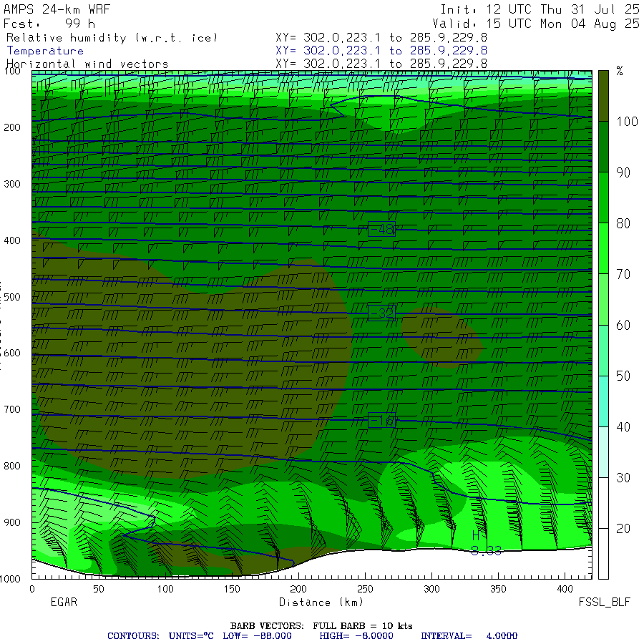
Task: Click the -48 temperature contour label
Action: pyautogui.click(x=381, y=229)
